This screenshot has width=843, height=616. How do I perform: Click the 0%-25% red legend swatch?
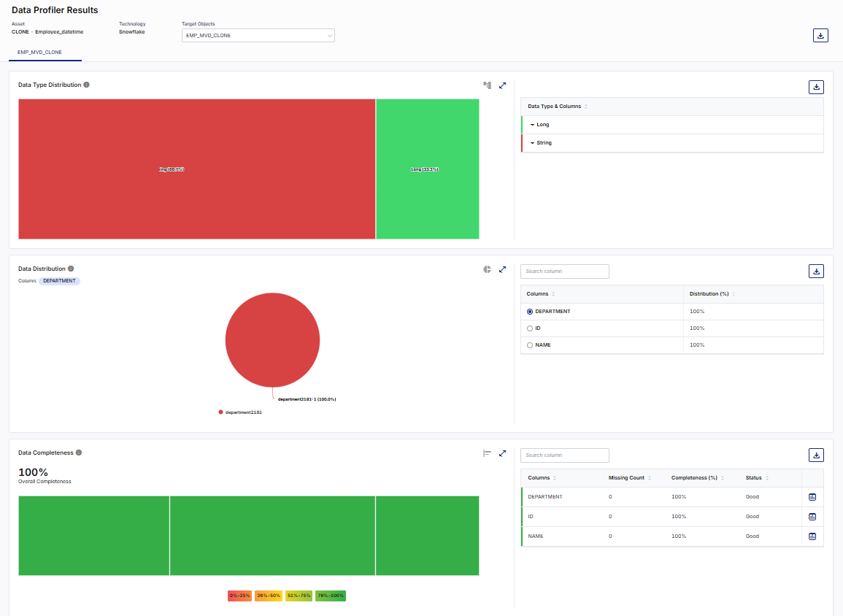240,596
